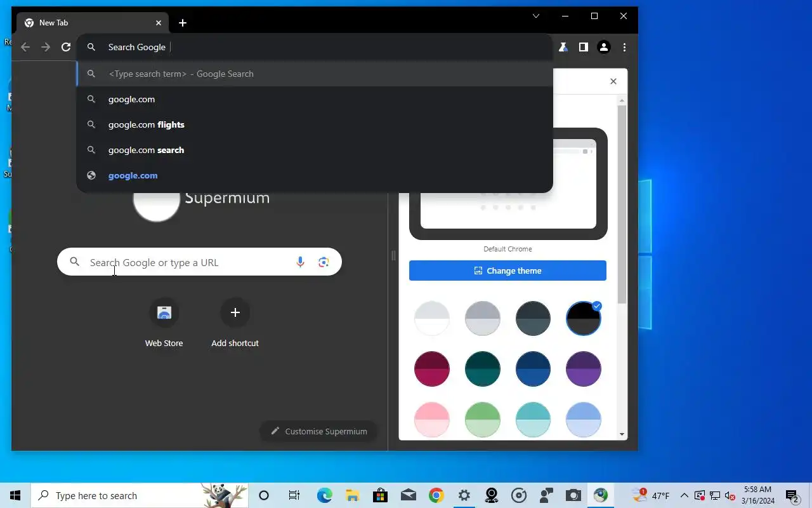Click the search icon in the omnibox
Screen dimensions: 812x508
tap(91, 47)
